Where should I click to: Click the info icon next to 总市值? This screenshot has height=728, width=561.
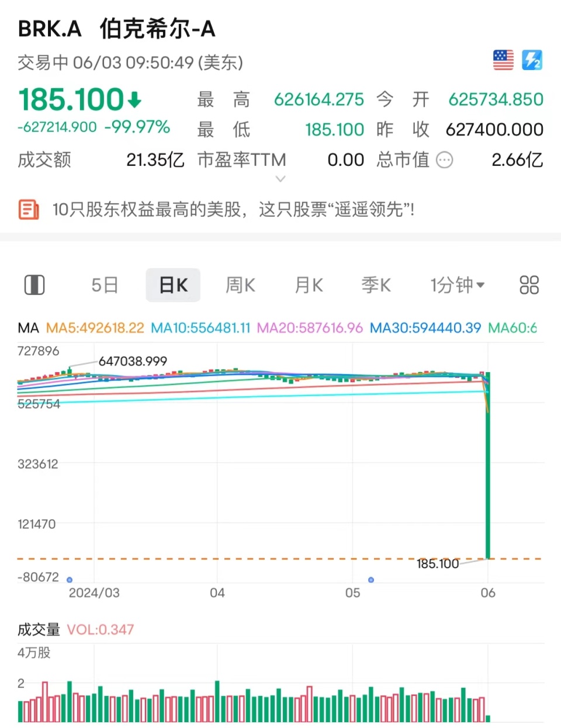[x=445, y=160]
